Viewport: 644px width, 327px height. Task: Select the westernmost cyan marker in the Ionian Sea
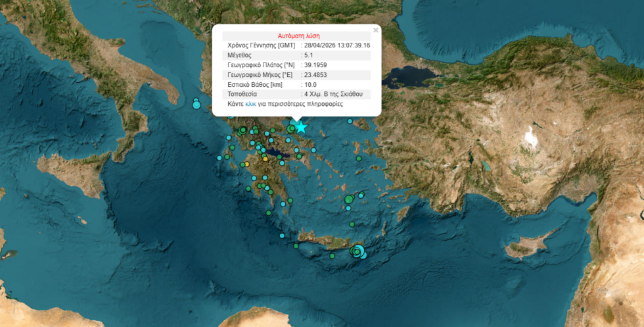tap(219, 158)
